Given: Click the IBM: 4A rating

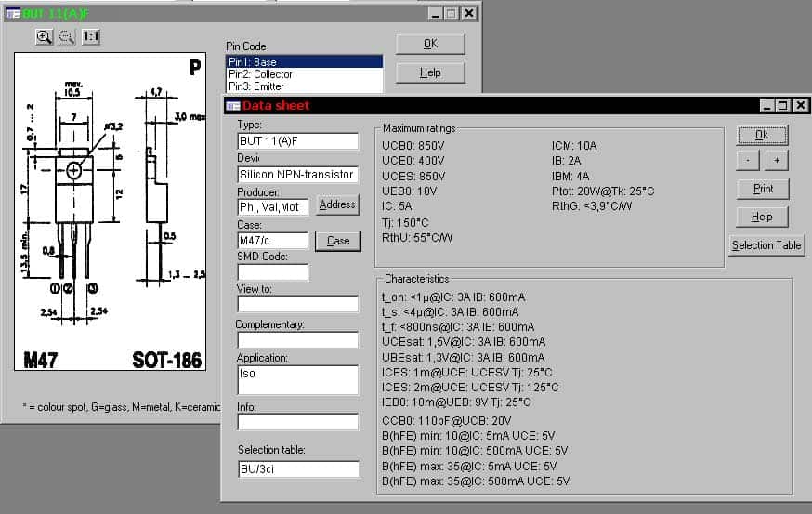Looking at the screenshot, I should (570, 177).
